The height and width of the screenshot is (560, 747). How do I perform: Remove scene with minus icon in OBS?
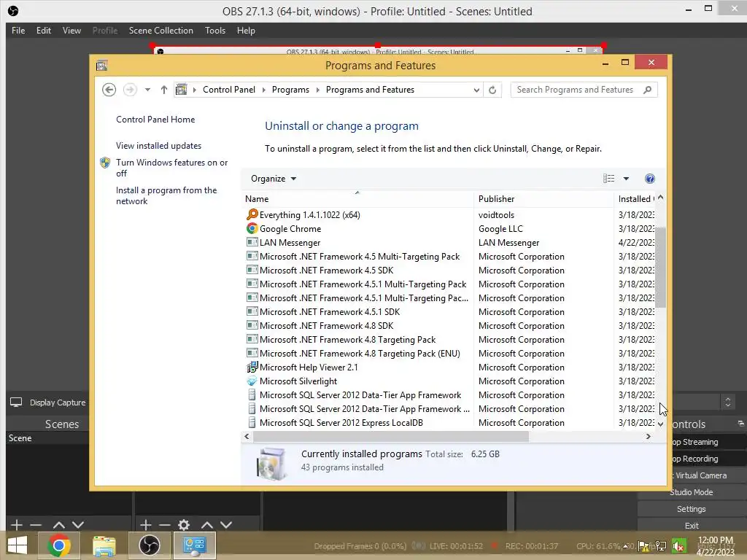(x=36, y=525)
